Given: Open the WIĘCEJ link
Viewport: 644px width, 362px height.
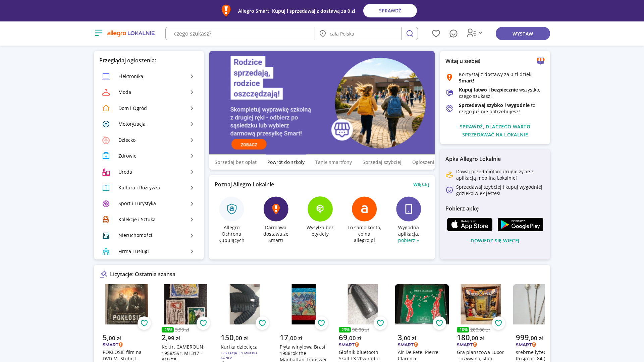Looking at the screenshot, I should point(421,184).
